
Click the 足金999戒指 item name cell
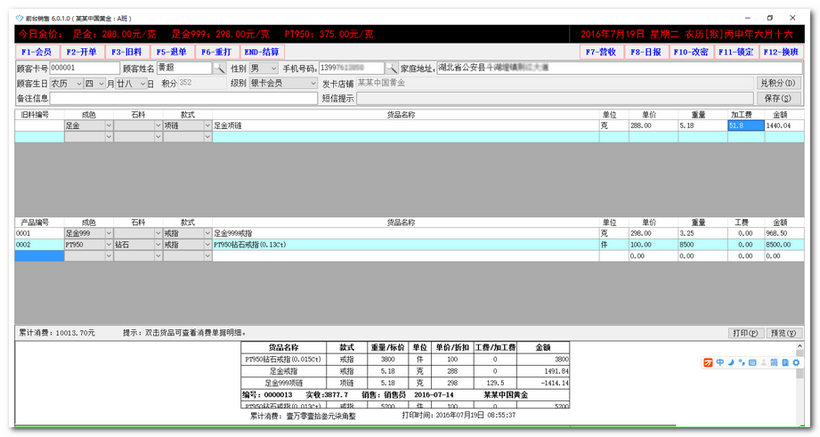[x=406, y=233]
